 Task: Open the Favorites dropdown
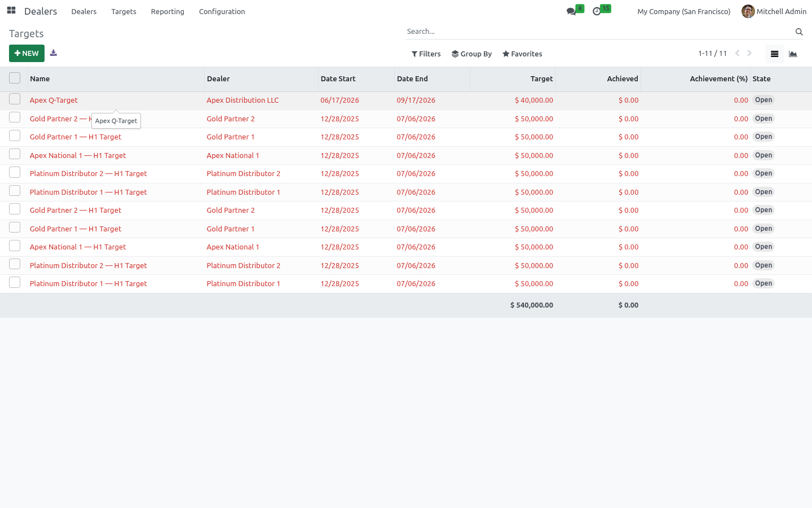[523, 54]
